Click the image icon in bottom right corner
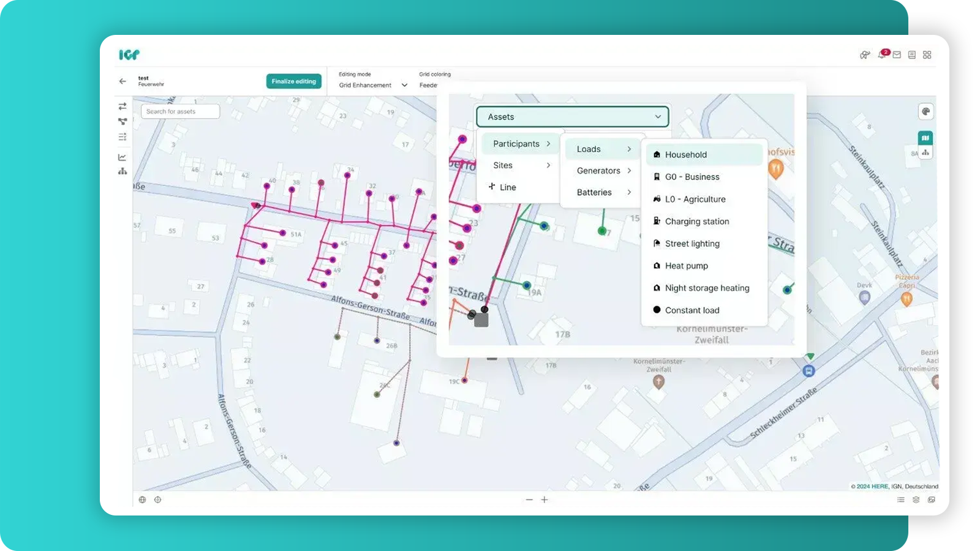The width and height of the screenshot is (980, 551). coord(932,500)
